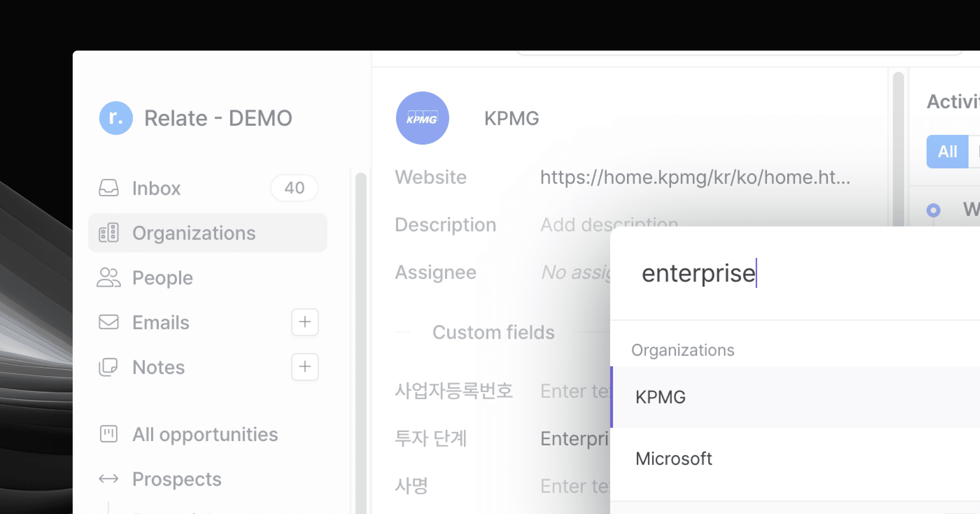The image size is (980, 514).
Task: Add a new email with plus button
Action: click(x=305, y=322)
